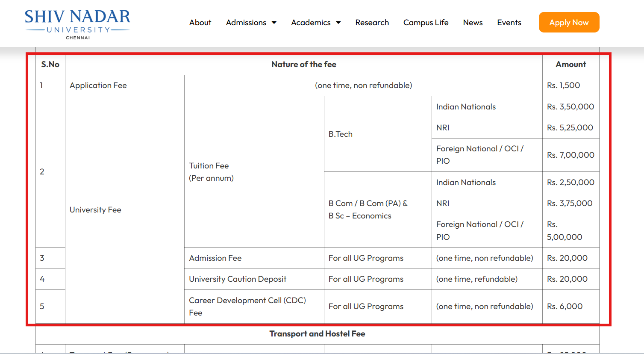Open the About navigation item
This screenshot has height=354, width=644.
click(x=200, y=22)
